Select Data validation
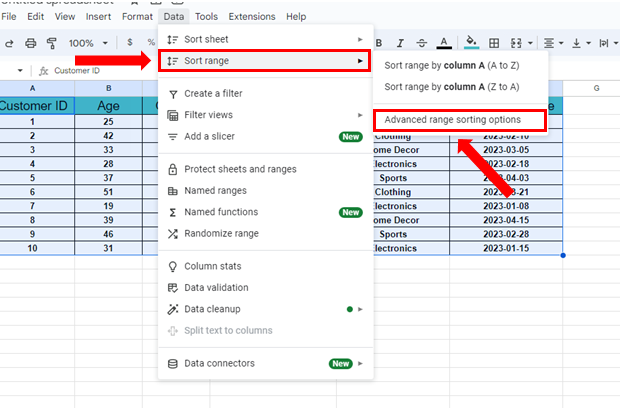This screenshot has height=410, width=621. click(265, 288)
